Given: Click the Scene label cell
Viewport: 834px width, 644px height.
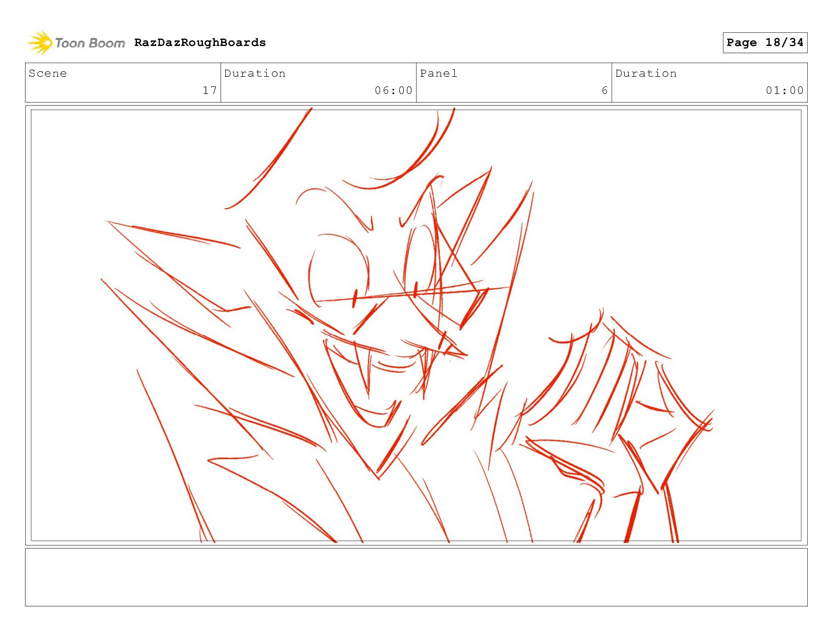Looking at the screenshot, I should 123,82.
